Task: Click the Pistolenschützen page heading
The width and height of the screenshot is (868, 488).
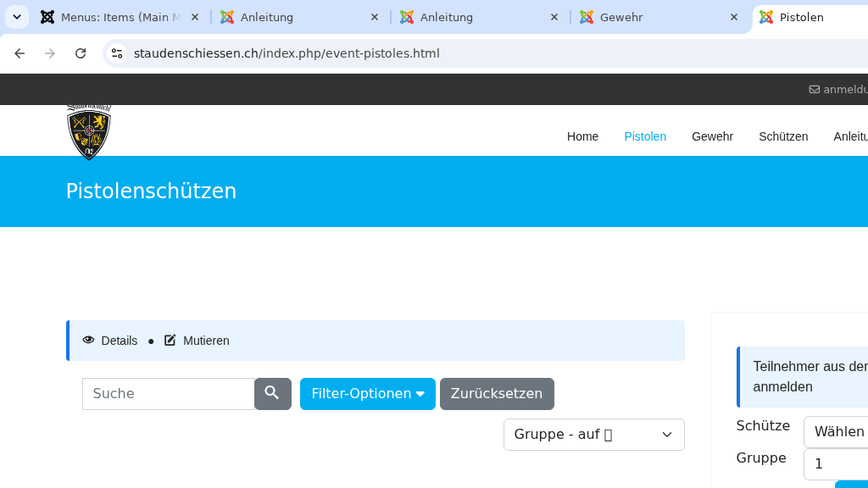Action: [x=151, y=191]
